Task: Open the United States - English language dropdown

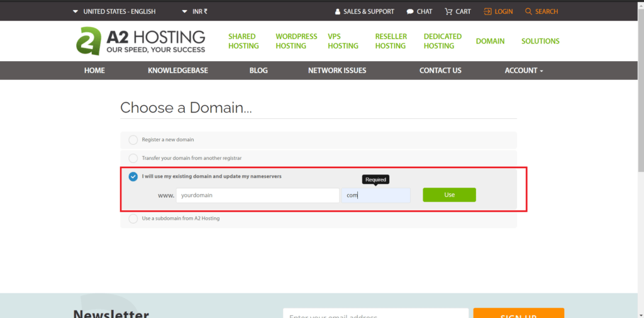Action: tap(114, 11)
